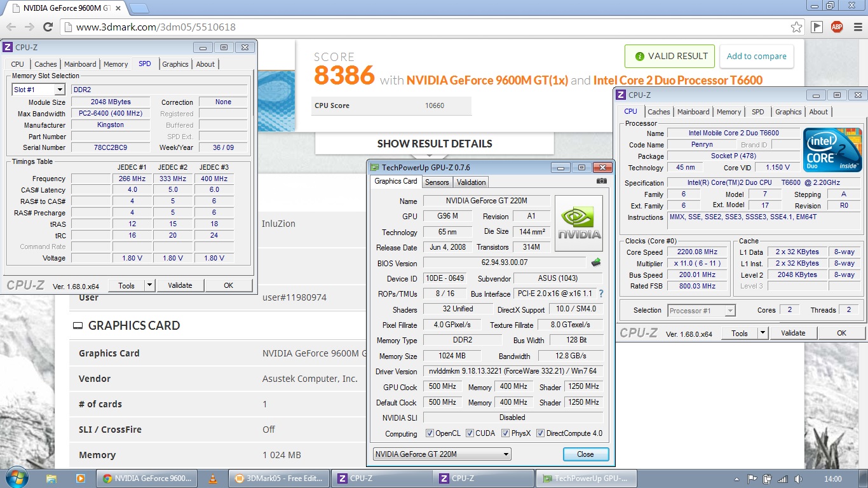Open SPD tab in right CPU-Z window

(758, 112)
